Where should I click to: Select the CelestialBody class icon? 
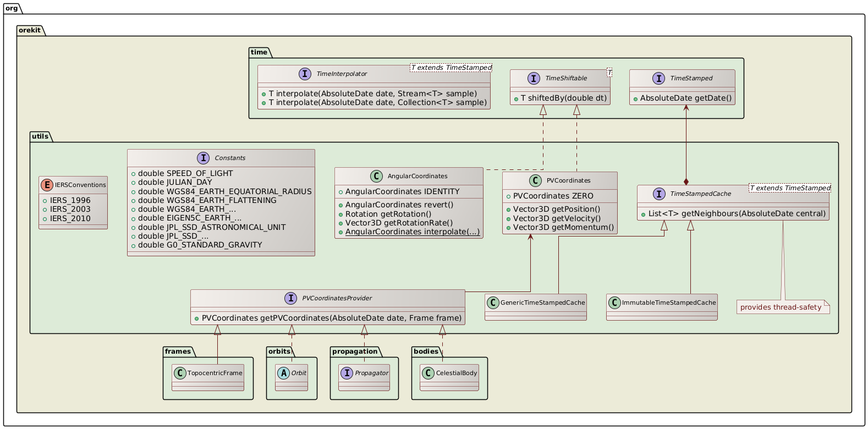(x=427, y=373)
